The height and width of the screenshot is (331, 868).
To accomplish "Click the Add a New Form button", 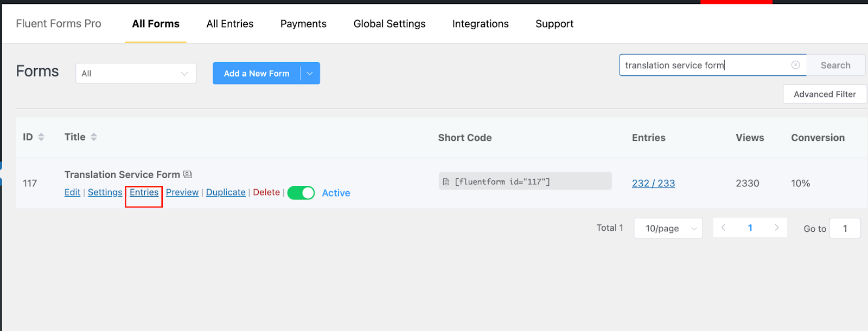I will (x=257, y=73).
